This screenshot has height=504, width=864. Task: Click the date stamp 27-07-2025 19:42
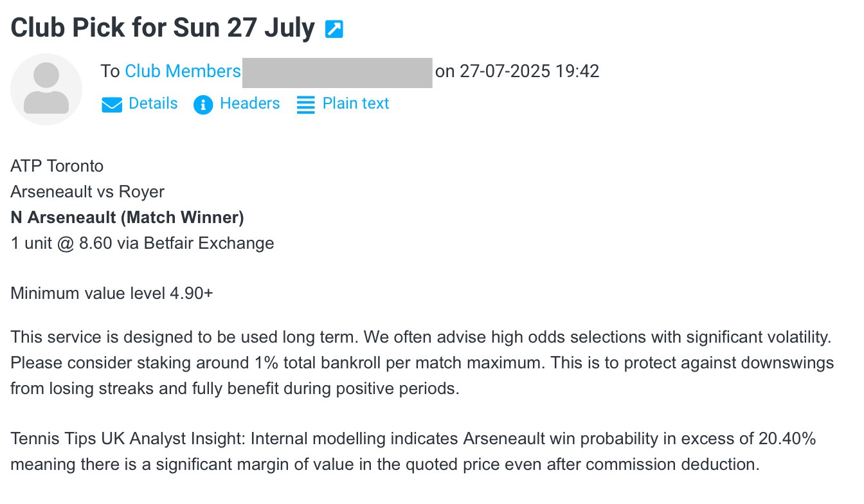pos(530,71)
